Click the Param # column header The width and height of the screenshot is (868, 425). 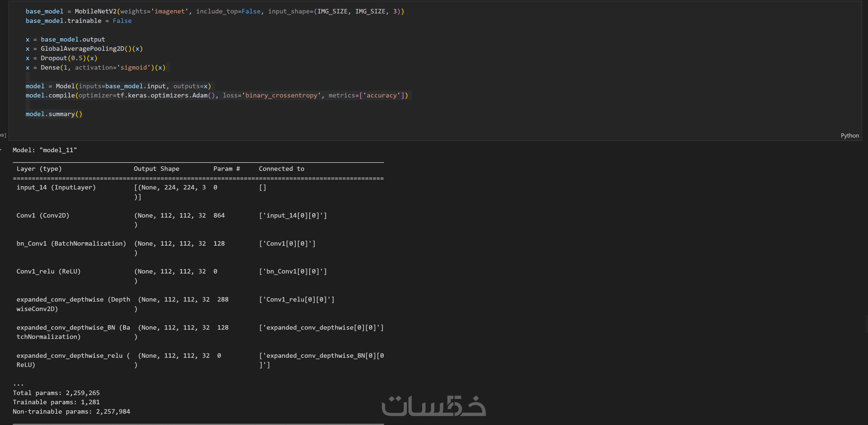click(x=227, y=169)
